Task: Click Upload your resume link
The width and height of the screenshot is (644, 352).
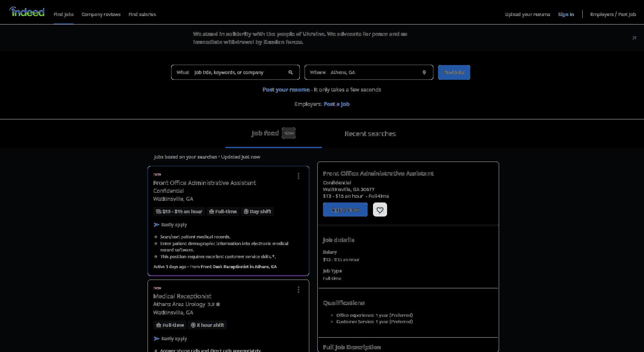Action: click(x=528, y=14)
